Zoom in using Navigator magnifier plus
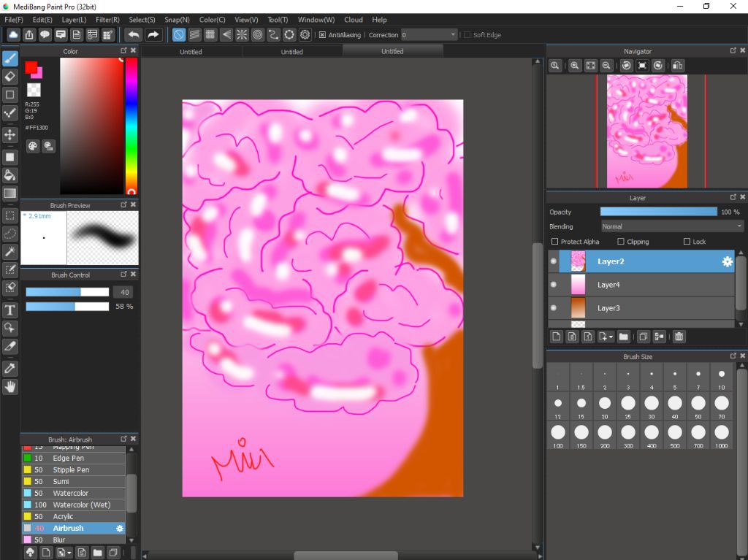The width and height of the screenshot is (748, 560). pyautogui.click(x=575, y=66)
